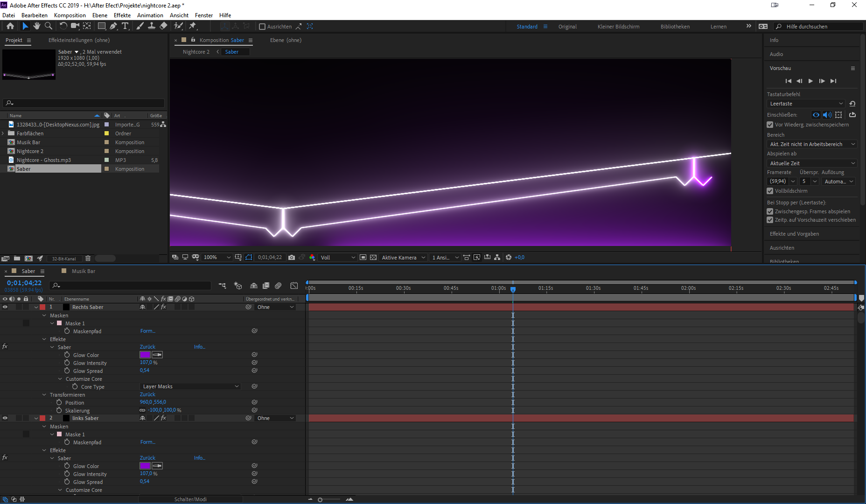Switch to Kleiner Bildschirm workspace

[618, 27]
